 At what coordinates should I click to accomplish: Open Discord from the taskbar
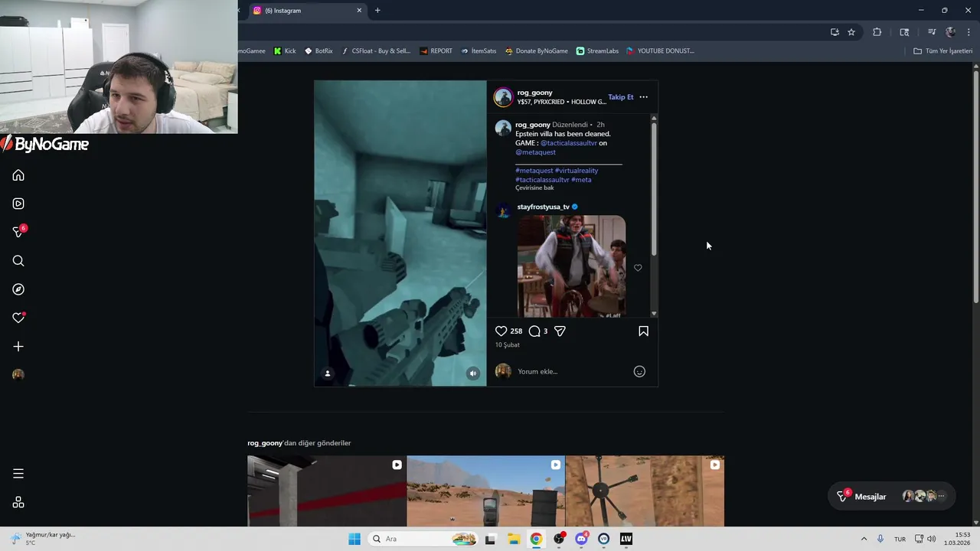[582, 539]
